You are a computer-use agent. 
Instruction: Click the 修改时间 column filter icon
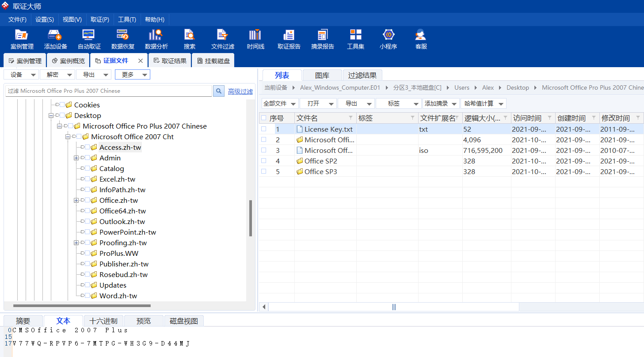pos(638,118)
